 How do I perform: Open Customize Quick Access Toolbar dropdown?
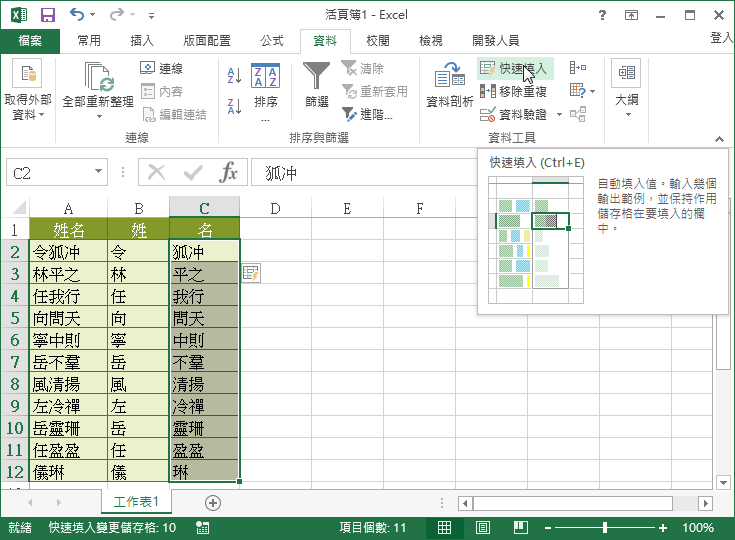(151, 15)
